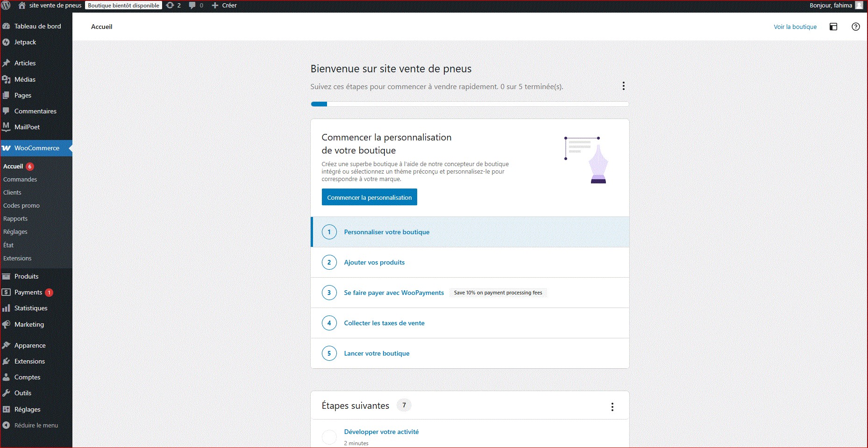Click the Outils wrench icon

6,393
